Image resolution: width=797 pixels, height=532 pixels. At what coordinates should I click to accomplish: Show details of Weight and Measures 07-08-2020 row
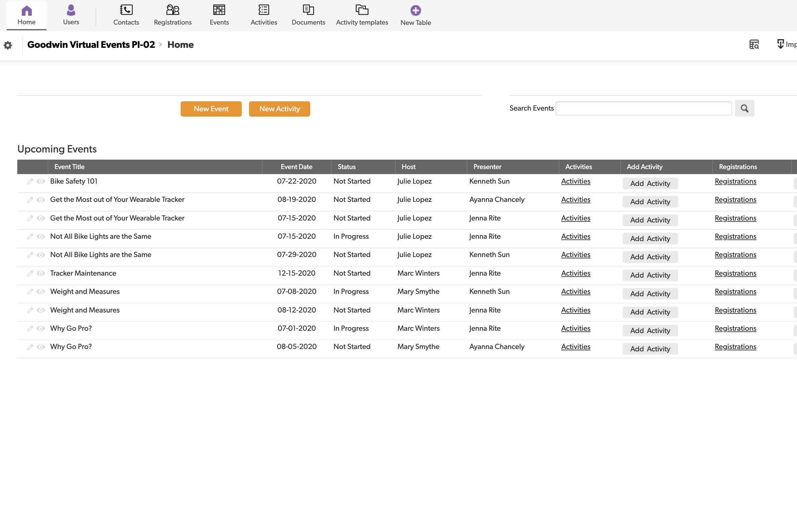click(x=41, y=292)
